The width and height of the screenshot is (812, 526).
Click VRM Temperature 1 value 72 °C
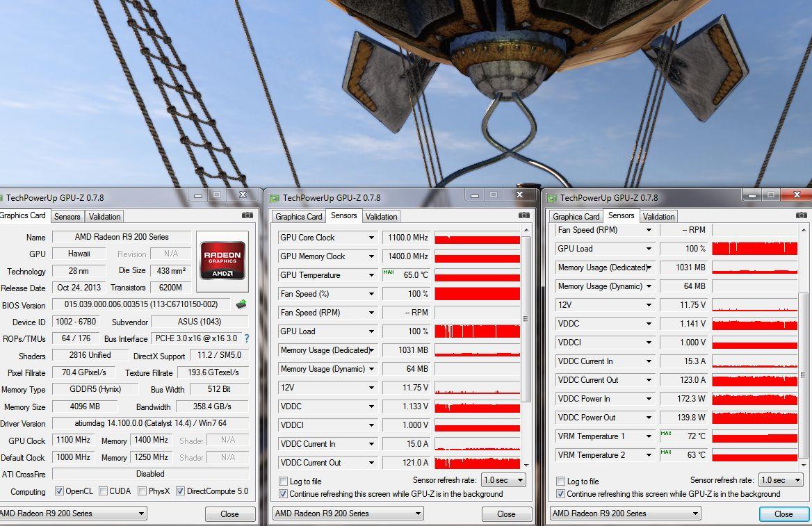click(x=684, y=436)
